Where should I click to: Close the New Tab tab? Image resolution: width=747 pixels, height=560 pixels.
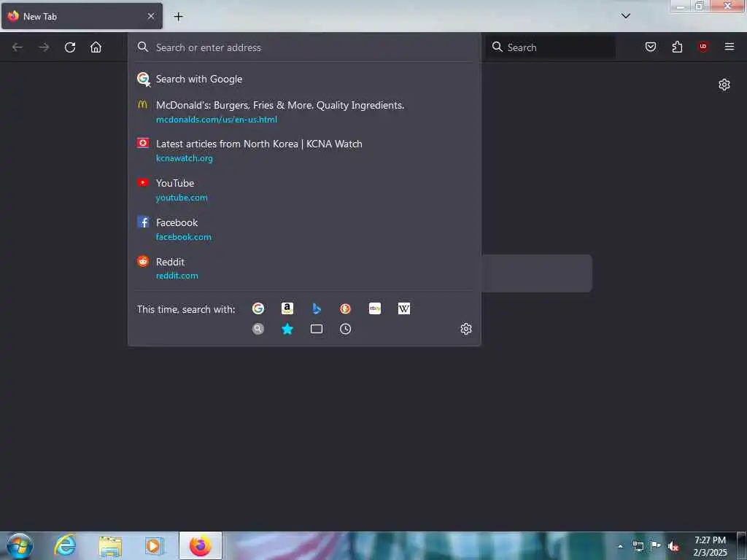coord(150,16)
